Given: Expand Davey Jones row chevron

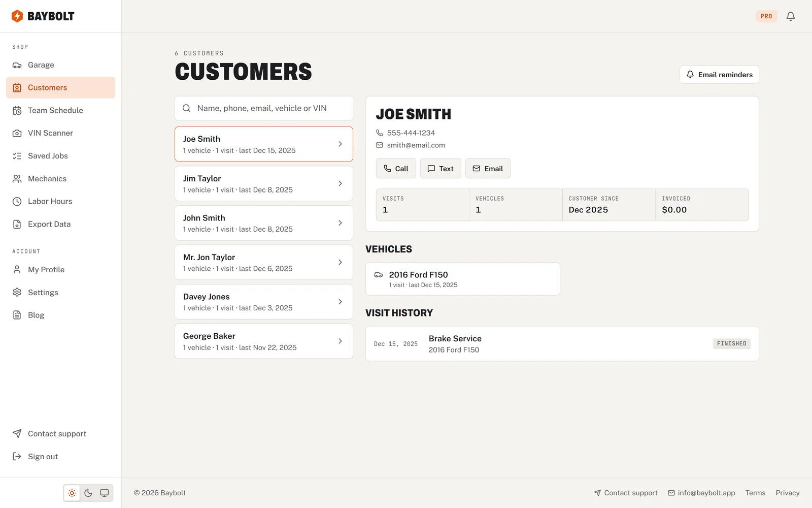Looking at the screenshot, I should [x=340, y=302].
